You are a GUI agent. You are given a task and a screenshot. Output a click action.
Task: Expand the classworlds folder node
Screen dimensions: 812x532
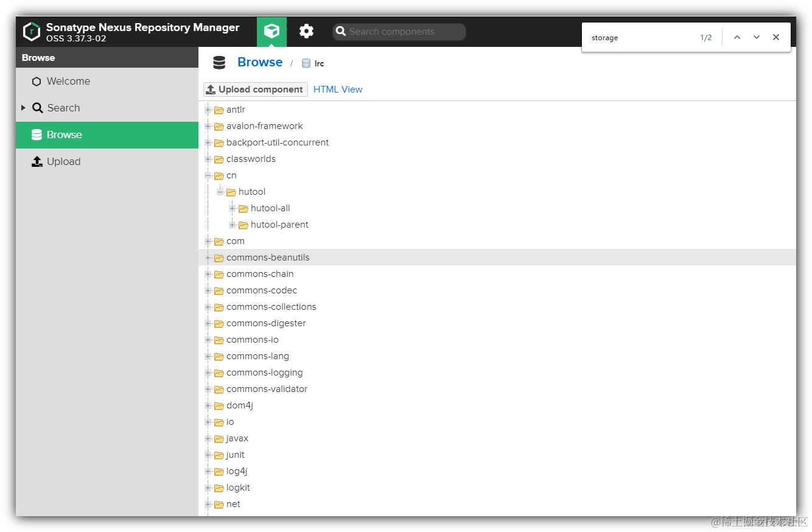(208, 159)
